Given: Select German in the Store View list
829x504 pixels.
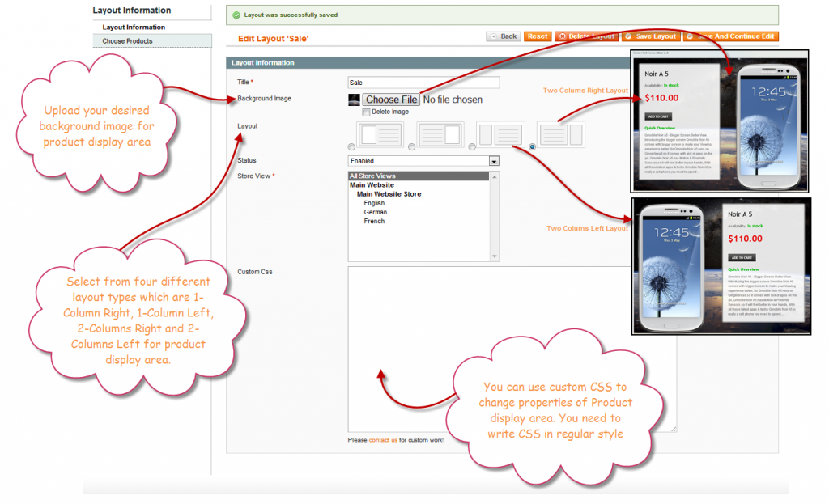Looking at the screenshot, I should pos(376,212).
